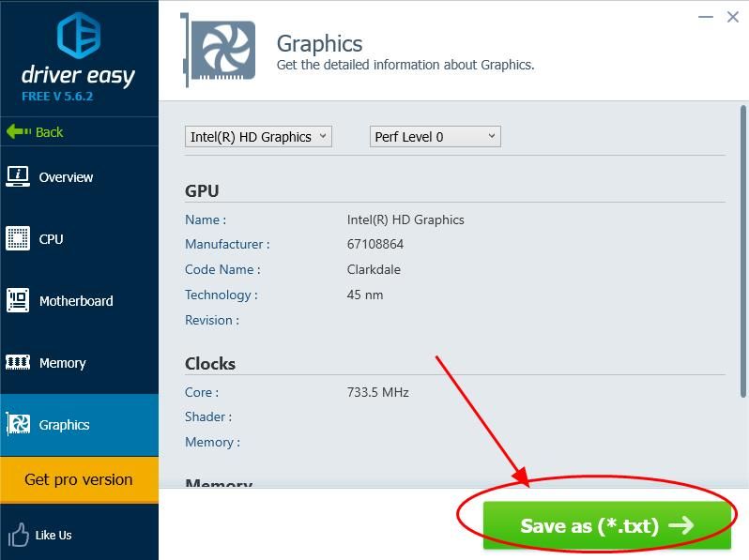Click the Get pro version button

coord(79,479)
